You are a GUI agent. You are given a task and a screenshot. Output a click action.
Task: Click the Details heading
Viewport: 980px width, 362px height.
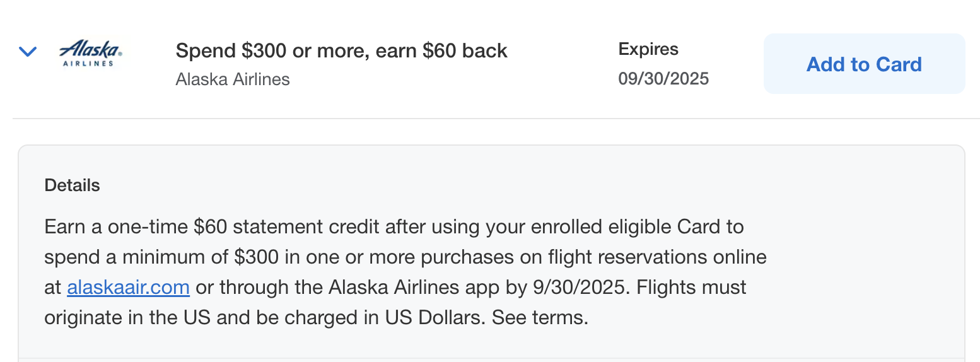[x=72, y=185]
